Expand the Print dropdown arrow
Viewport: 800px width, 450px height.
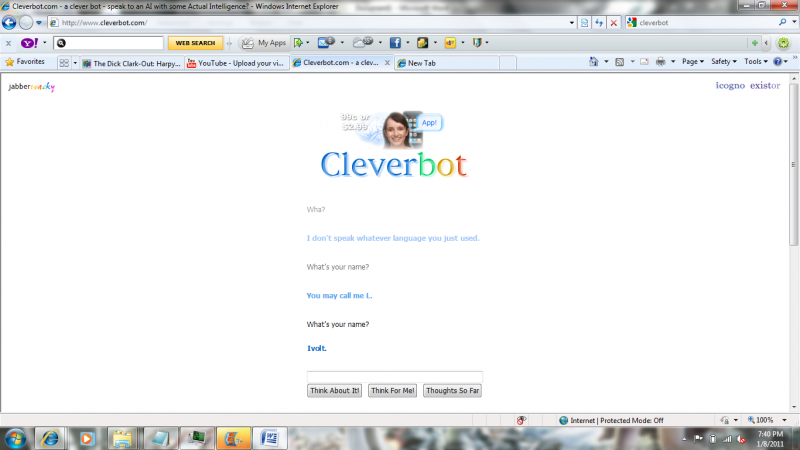(673, 62)
